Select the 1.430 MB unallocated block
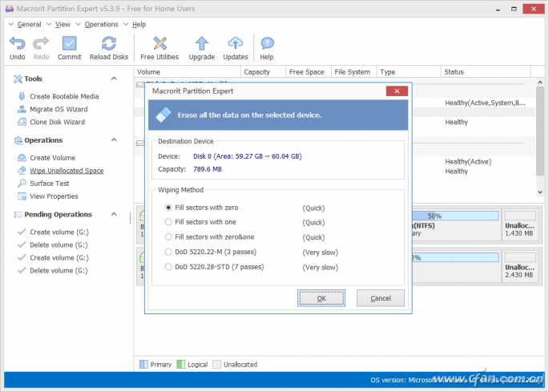This screenshot has width=549, height=392. tap(519, 224)
